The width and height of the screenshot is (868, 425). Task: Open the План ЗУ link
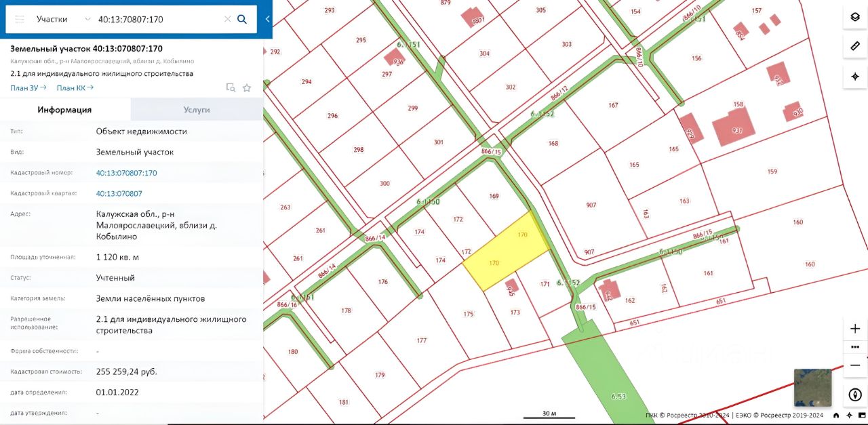pyautogui.click(x=28, y=87)
